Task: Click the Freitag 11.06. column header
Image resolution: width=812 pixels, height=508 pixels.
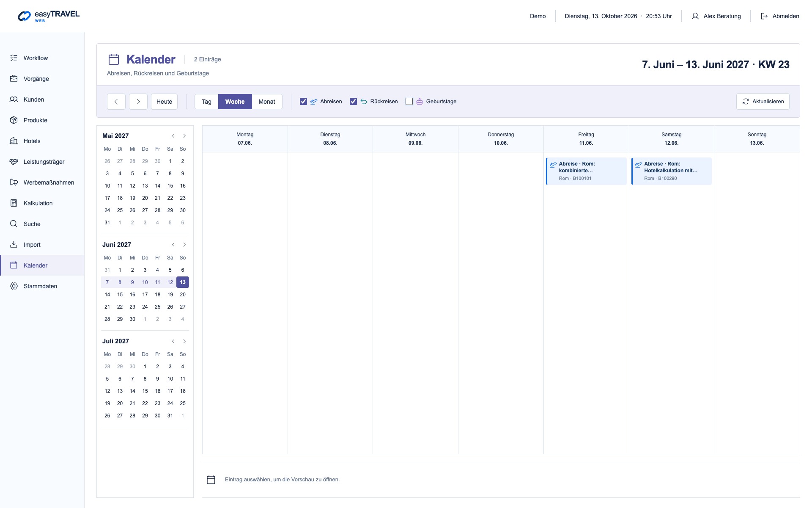Action: click(x=586, y=139)
